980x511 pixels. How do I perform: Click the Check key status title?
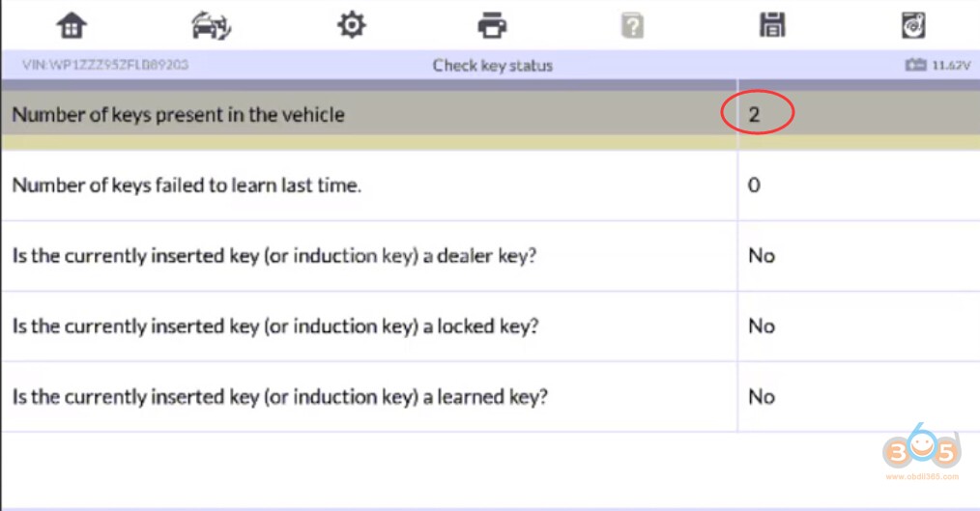pyautogui.click(x=492, y=66)
